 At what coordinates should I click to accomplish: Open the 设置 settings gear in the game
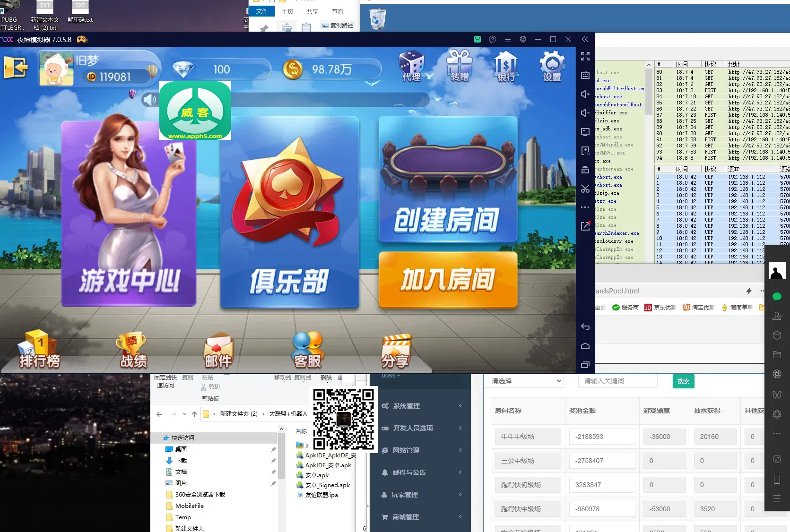tap(552, 67)
